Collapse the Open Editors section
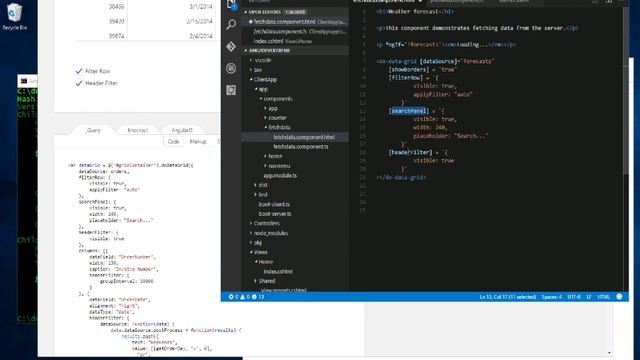Viewport: 640px width, 360px height. click(x=295, y=12)
